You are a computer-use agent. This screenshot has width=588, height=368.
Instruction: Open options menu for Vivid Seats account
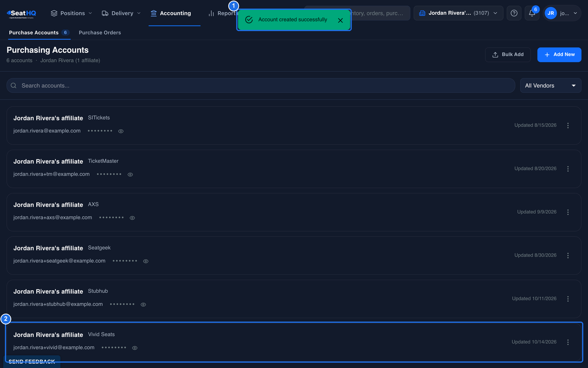point(568,343)
